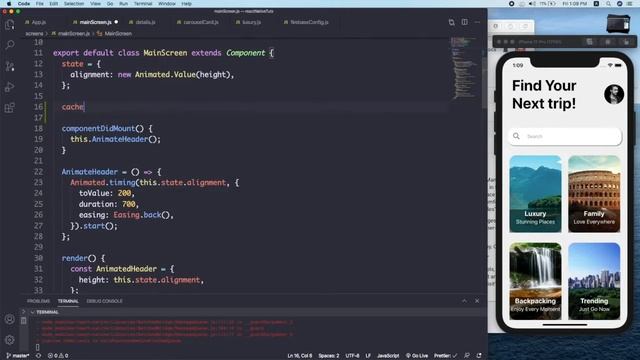Image resolution: width=640 pixels, height=360 pixels.
Task: Click the master branch indicator in status bar
Action: (x=18, y=356)
